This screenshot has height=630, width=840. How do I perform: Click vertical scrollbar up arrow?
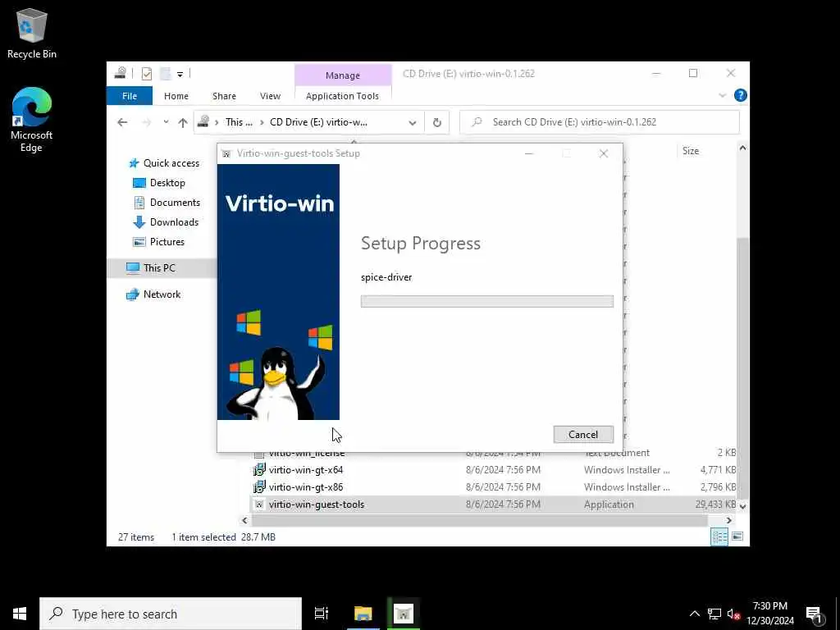pos(742,148)
